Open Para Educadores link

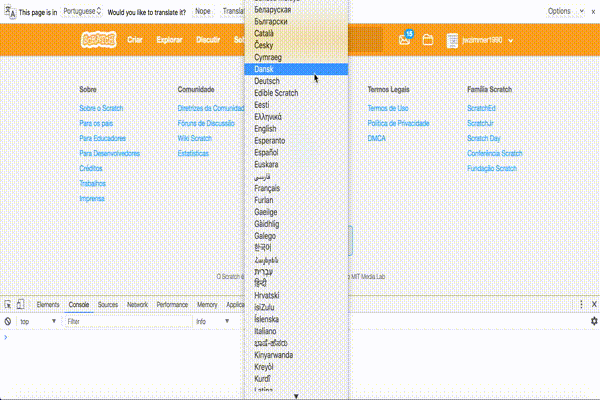click(x=102, y=138)
